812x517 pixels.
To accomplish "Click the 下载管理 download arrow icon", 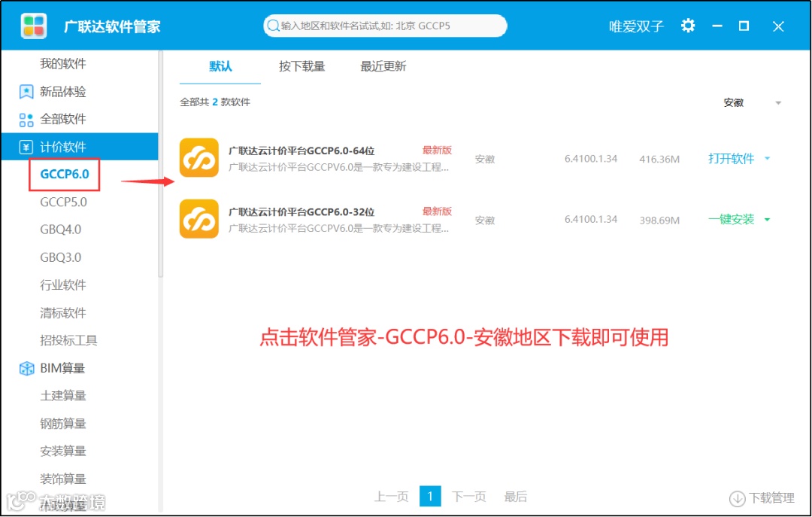I will click(x=737, y=499).
